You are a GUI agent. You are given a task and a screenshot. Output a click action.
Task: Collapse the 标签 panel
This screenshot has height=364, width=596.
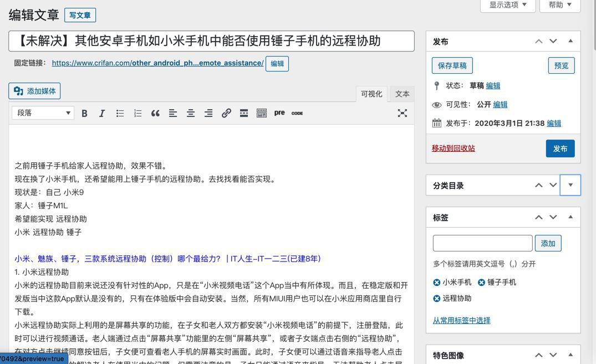[570, 217]
